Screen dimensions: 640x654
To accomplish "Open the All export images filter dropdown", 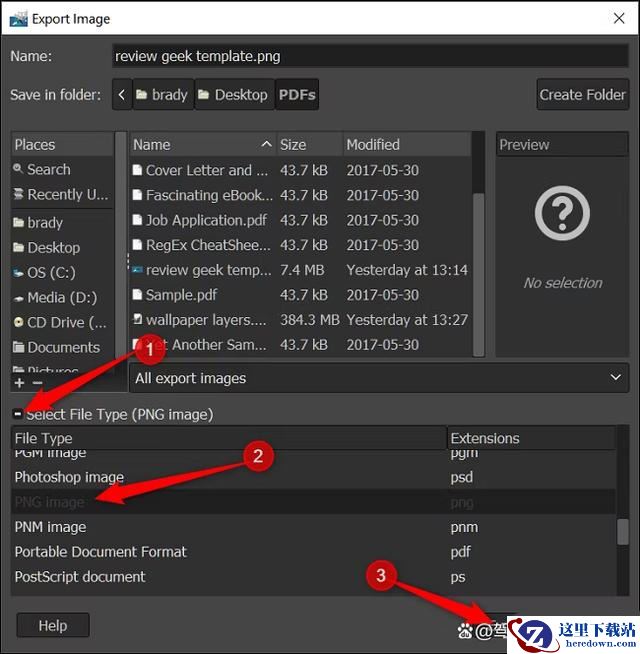I will [379, 378].
